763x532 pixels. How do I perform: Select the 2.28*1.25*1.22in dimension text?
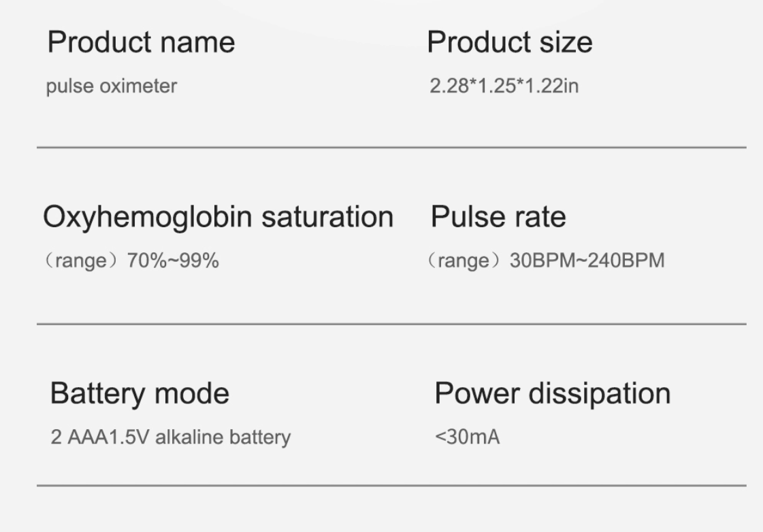pos(504,86)
